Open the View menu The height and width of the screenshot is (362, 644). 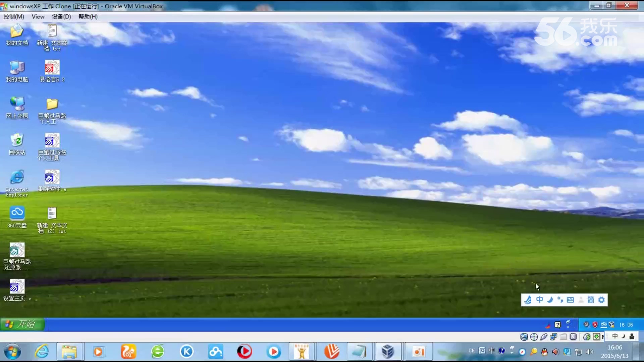pyautogui.click(x=38, y=16)
